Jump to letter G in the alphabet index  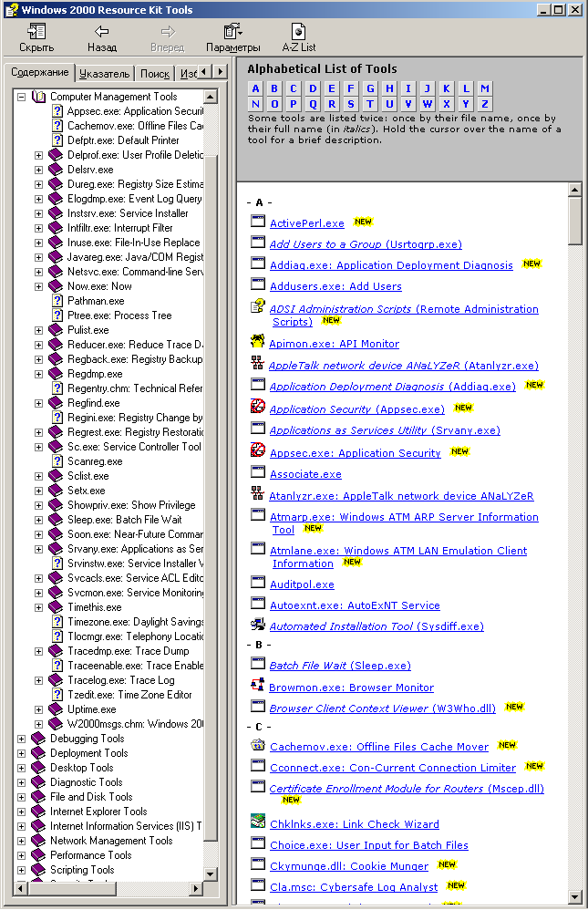tap(370, 88)
